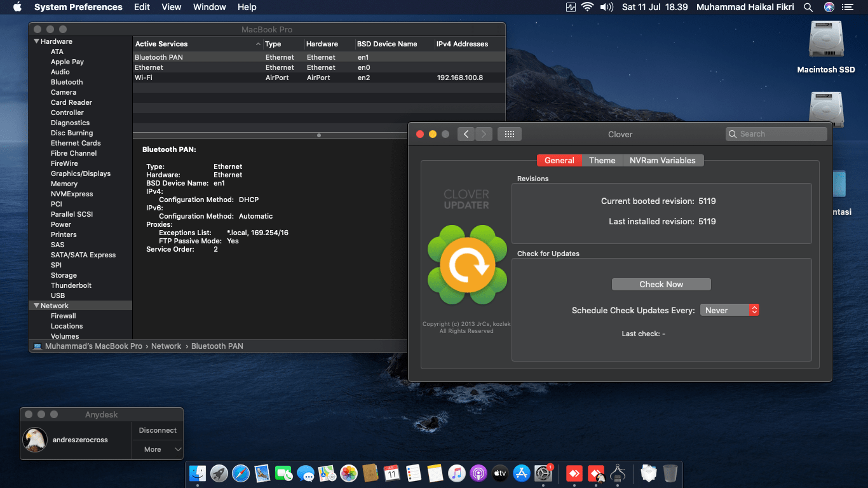Open Finder from the dock
Screen dimensions: 868x488
[x=198, y=473]
